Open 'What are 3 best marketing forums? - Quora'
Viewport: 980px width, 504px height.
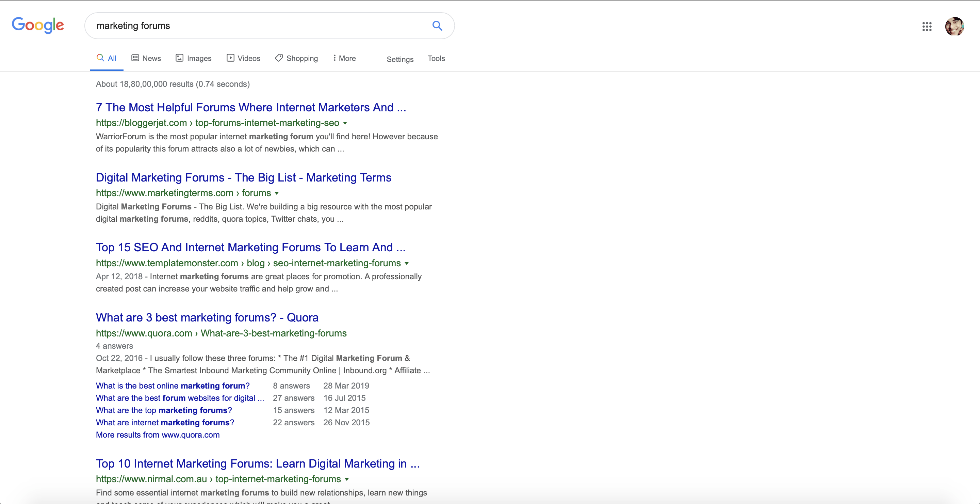pyautogui.click(x=207, y=317)
